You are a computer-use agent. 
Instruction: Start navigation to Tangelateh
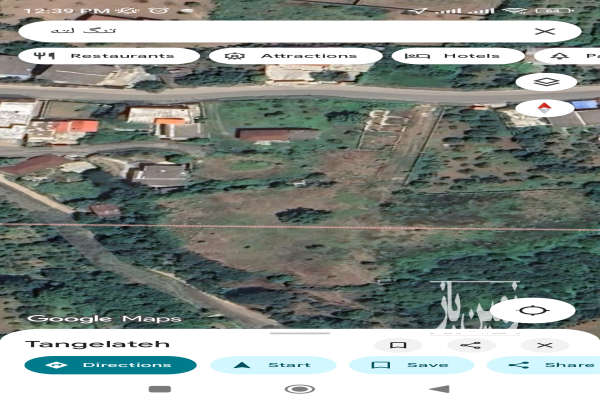point(273,365)
